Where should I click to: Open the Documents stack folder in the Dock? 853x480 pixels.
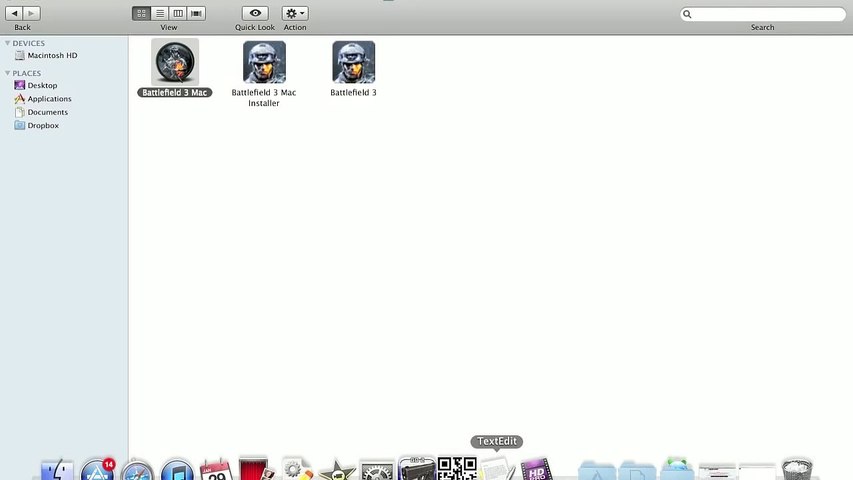click(x=637, y=471)
